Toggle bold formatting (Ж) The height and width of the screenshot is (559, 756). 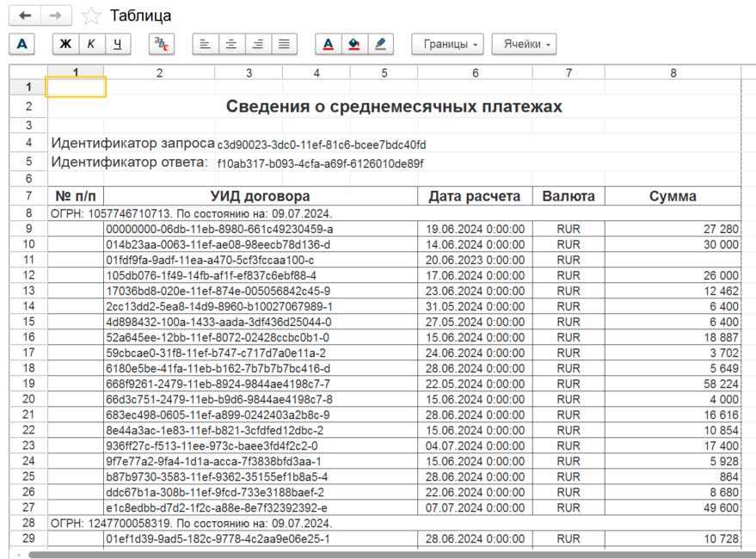coord(65,45)
